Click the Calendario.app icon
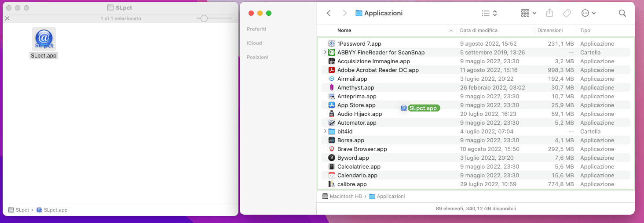 [332, 175]
